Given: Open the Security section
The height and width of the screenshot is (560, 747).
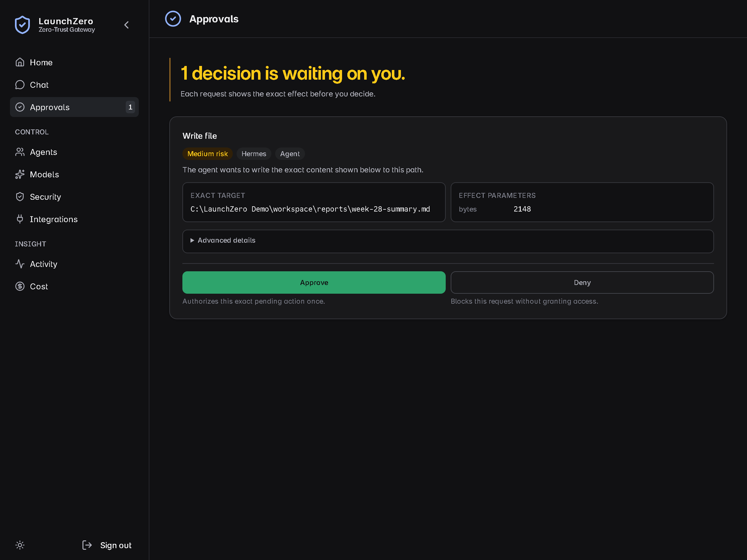Looking at the screenshot, I should pos(74,197).
